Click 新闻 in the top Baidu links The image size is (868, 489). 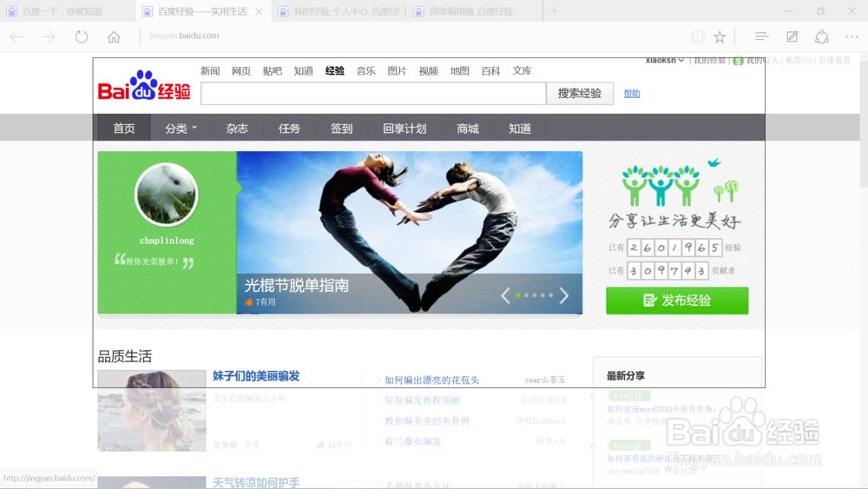[x=210, y=71]
